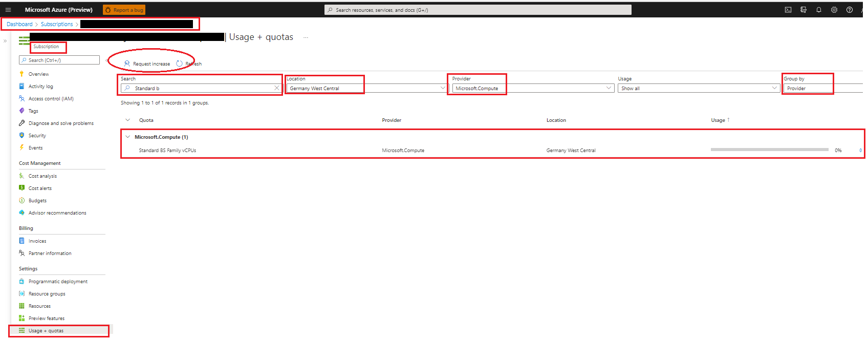Open directory and subscription filter icon
This screenshot has height=339, width=868.
(804, 10)
